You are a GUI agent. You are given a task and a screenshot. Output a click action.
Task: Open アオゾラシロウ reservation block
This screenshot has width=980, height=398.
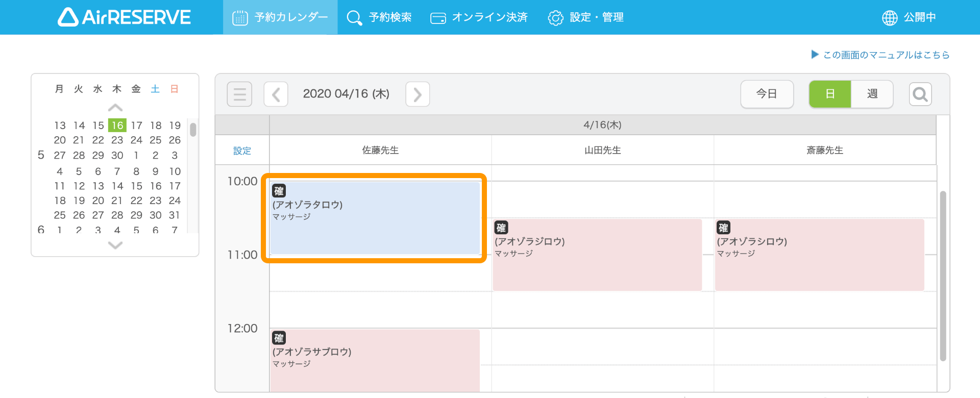point(820,255)
